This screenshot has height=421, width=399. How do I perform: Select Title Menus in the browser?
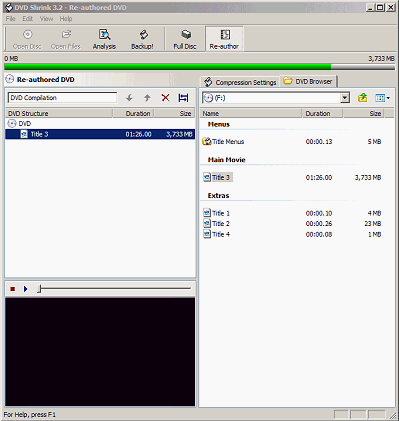pyautogui.click(x=228, y=142)
